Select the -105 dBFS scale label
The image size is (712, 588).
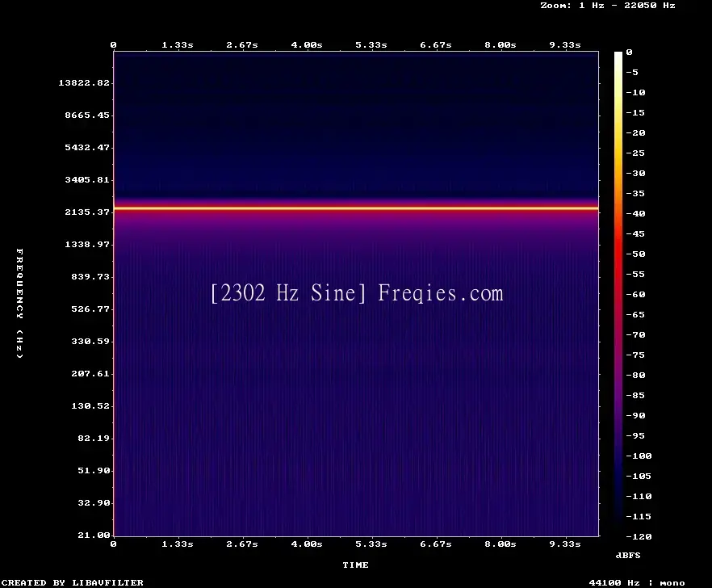639,476
